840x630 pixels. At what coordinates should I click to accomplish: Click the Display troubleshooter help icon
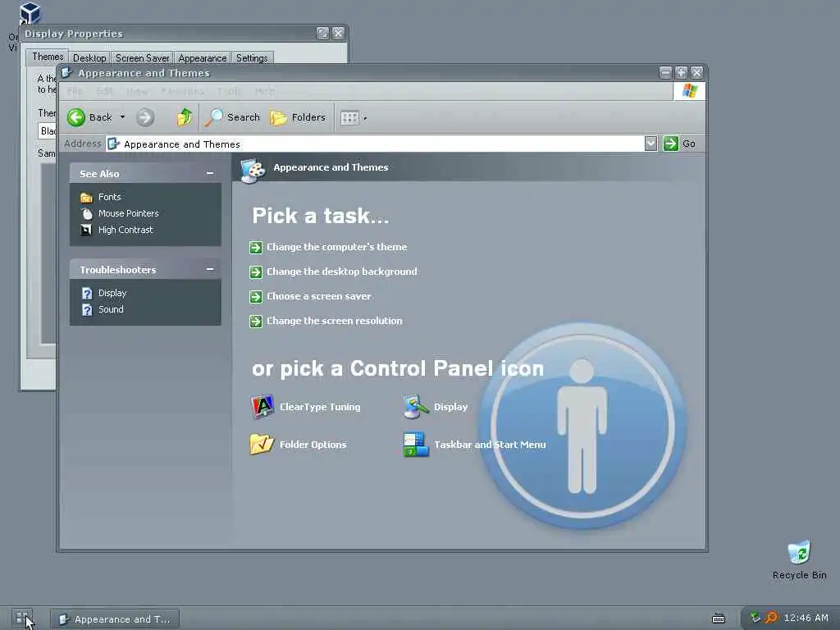point(87,293)
